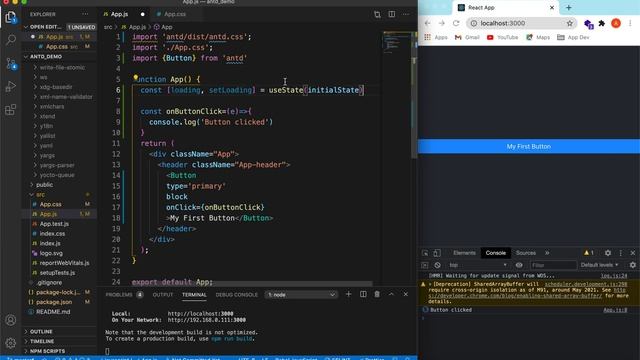This screenshot has height=360, width=640.
Task: Switch to the App.css editor tab
Action: coord(174,14)
